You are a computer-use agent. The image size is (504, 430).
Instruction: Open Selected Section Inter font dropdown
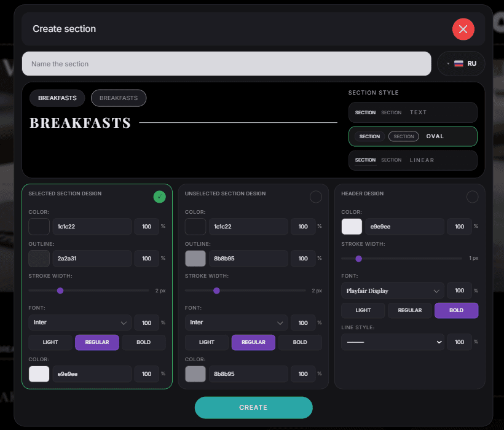[80, 322]
